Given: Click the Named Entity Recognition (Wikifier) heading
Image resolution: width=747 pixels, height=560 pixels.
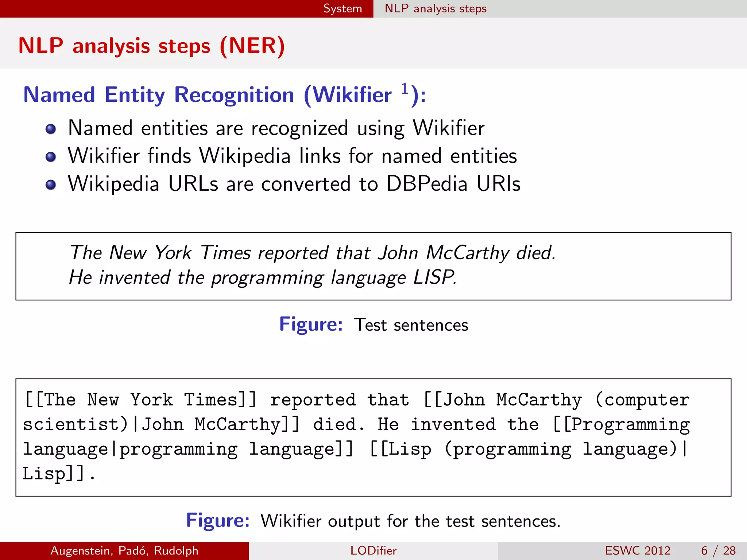Looking at the screenshot, I should coord(224,95).
